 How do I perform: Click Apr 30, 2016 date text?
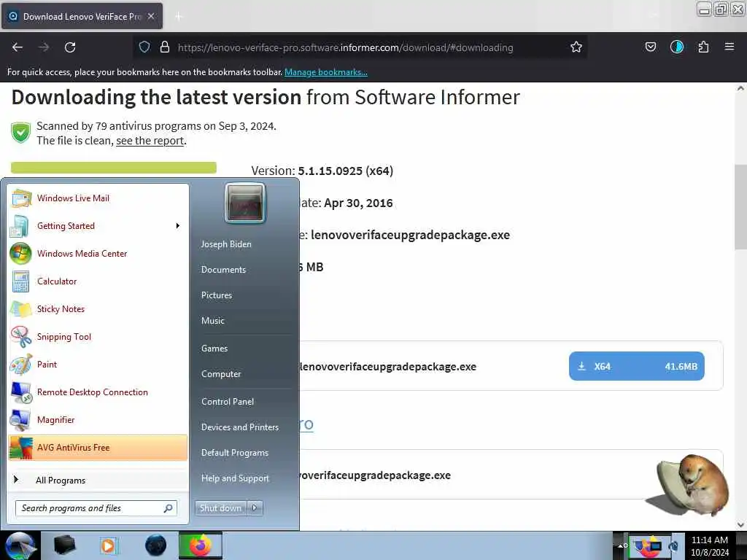coord(358,203)
